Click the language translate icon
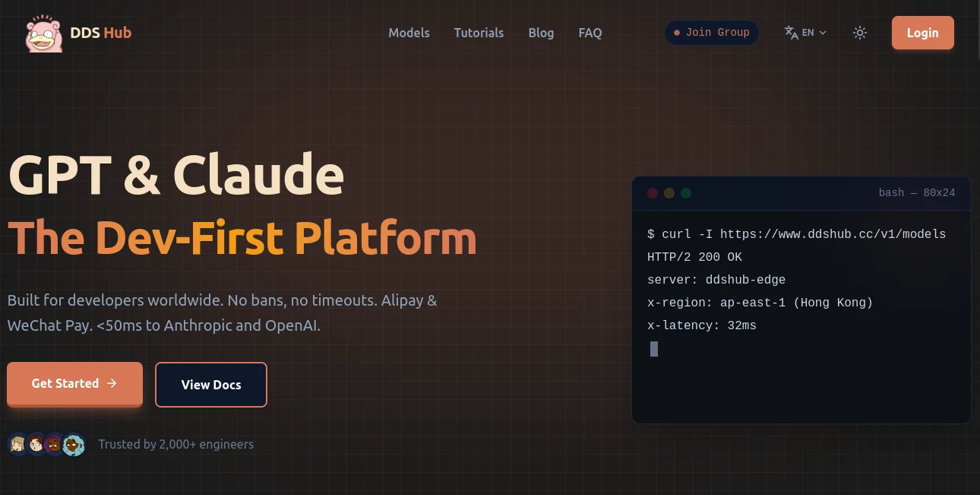 [x=792, y=33]
